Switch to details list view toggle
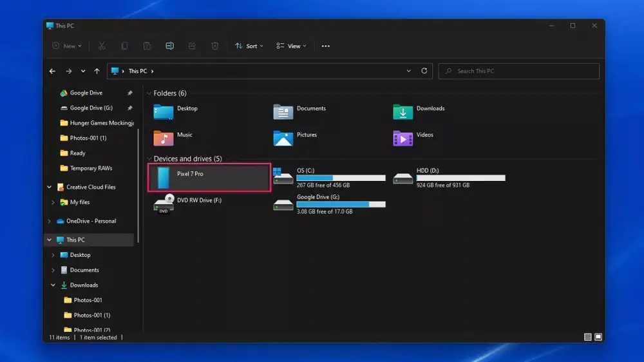Screen dimensions: 644x362 [587, 337]
